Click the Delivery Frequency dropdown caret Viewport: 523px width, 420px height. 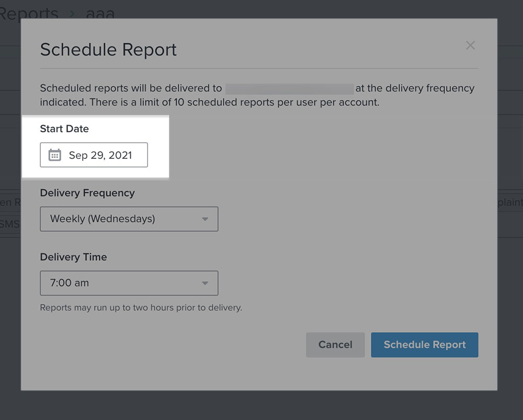pyautogui.click(x=206, y=219)
